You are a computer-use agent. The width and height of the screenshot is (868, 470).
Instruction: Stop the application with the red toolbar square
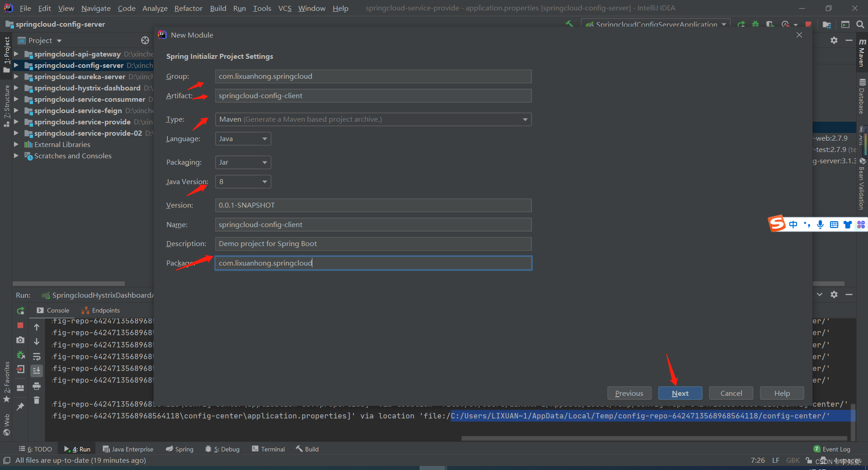click(x=808, y=24)
